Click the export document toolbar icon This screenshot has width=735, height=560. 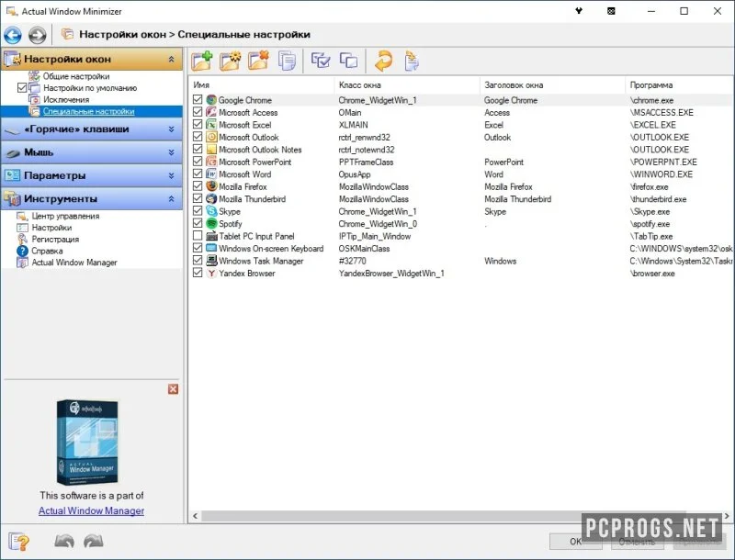[412, 61]
